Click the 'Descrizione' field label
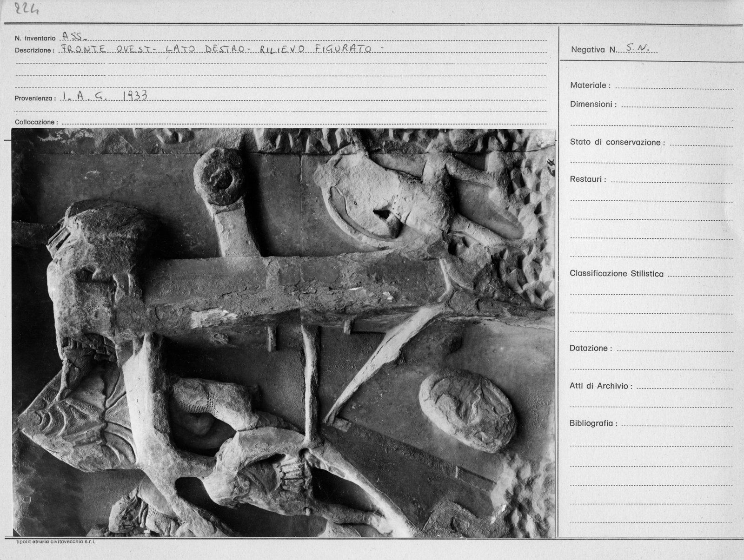 (x=34, y=51)
